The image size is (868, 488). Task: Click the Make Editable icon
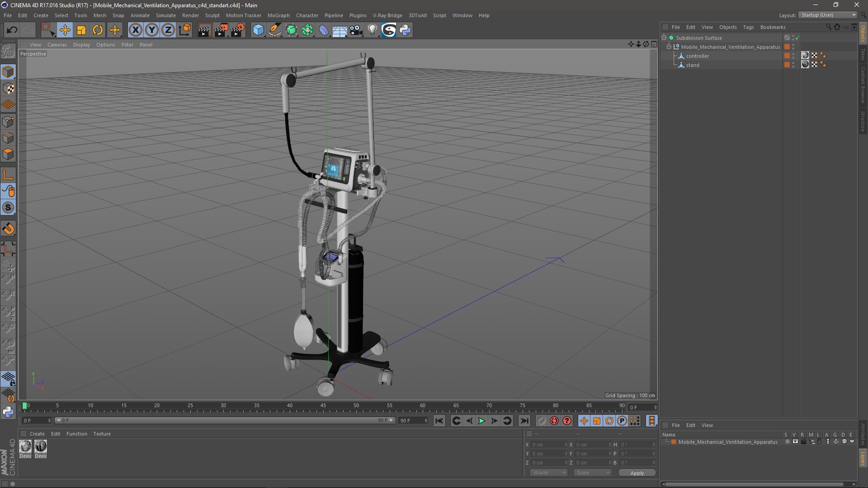[8, 52]
